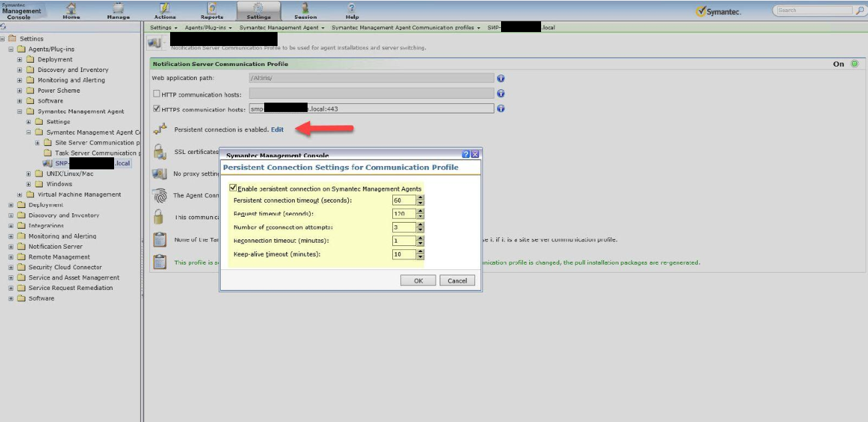Decrease Request timeout with down arrow
The width and height of the screenshot is (868, 422).
[420, 217]
